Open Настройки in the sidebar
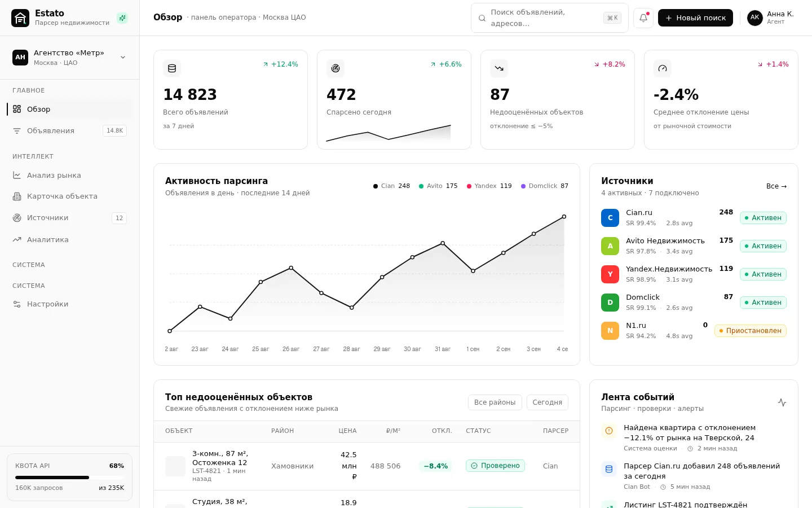Viewport: 812px width, 508px height. tap(70, 304)
